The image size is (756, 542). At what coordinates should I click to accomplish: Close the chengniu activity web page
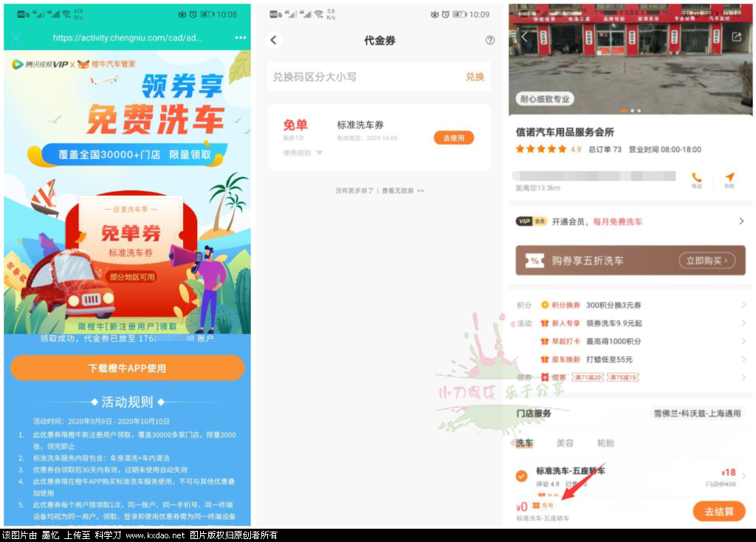(16, 38)
